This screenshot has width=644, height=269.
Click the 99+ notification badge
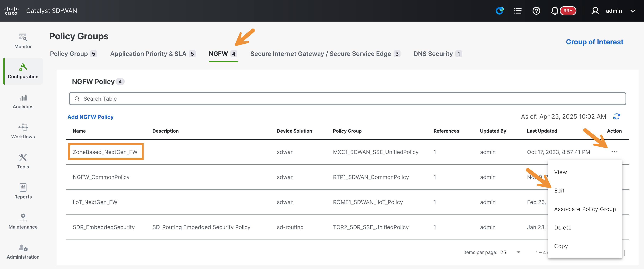(x=568, y=11)
